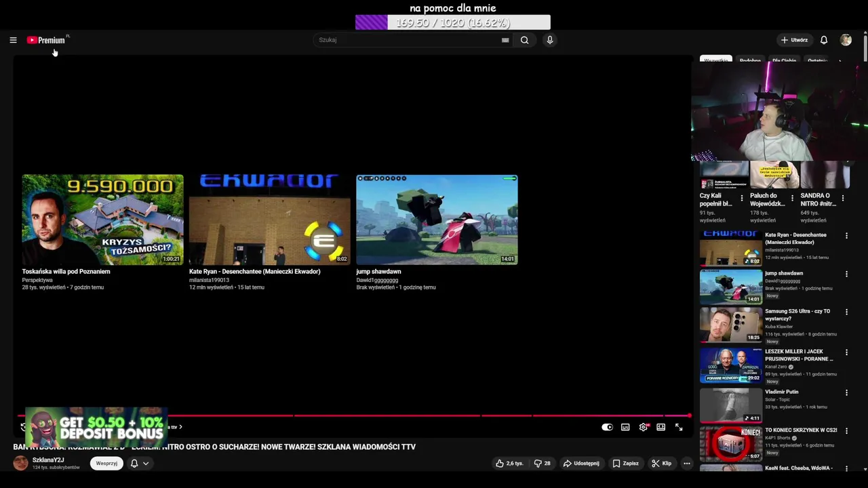Screen dimensions: 868x488
Task: Click the magnifier search button
Action: tap(524, 40)
